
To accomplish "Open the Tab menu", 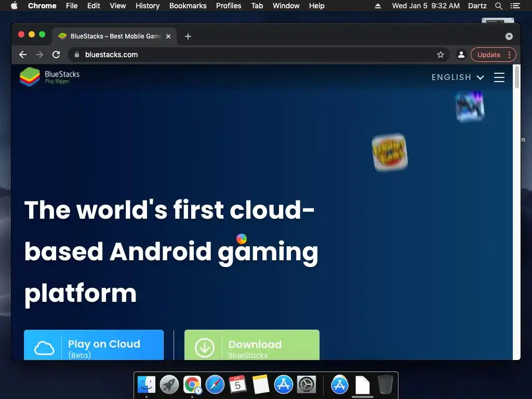I will [257, 6].
